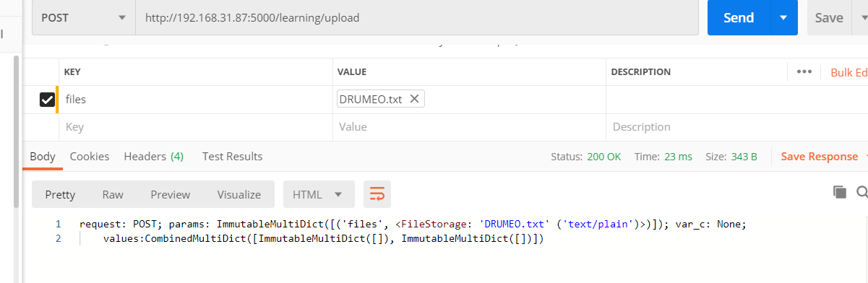Open the three-dots column options menu
This screenshot has height=283, width=868.
(804, 72)
